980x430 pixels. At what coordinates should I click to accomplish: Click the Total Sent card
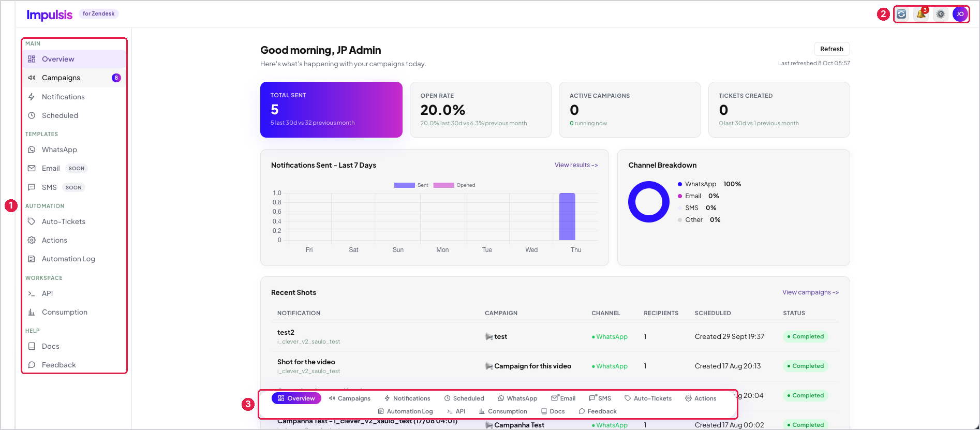[x=331, y=110]
